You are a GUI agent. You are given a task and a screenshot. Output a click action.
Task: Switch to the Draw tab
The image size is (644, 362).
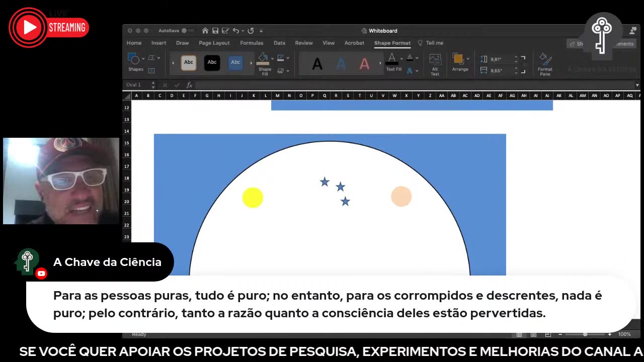pyautogui.click(x=182, y=43)
